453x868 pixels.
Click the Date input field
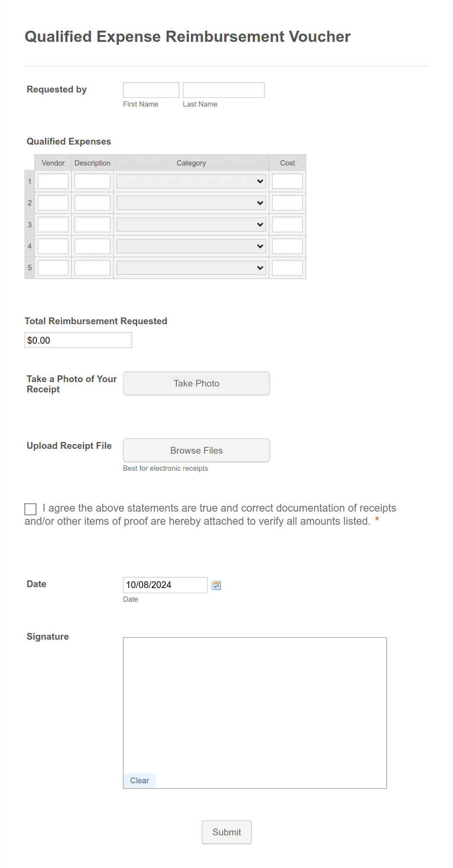[x=165, y=585]
